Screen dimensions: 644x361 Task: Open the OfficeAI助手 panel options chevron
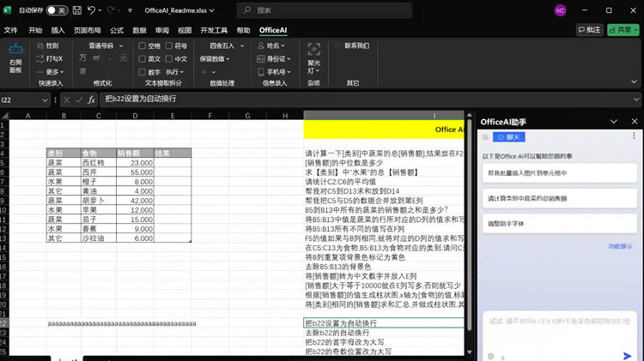(614, 122)
